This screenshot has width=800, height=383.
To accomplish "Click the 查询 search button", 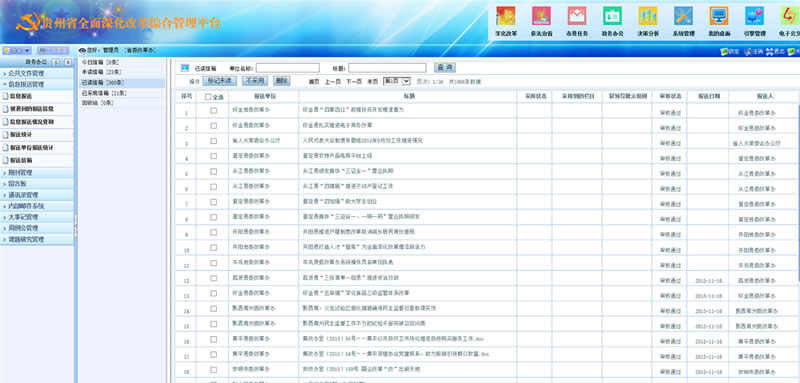I will (444, 67).
